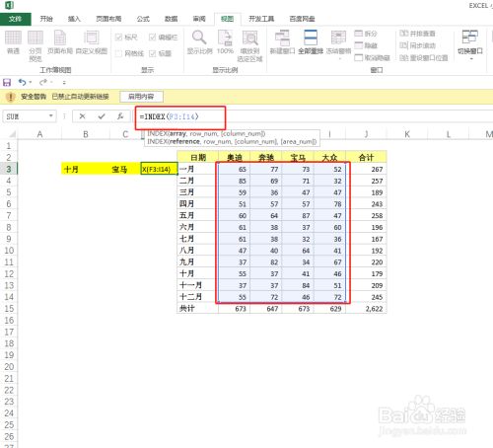Zoom to Selection (缩放到选定区域)
Image resolution: width=493 pixels, height=448 pixels.
(250, 45)
